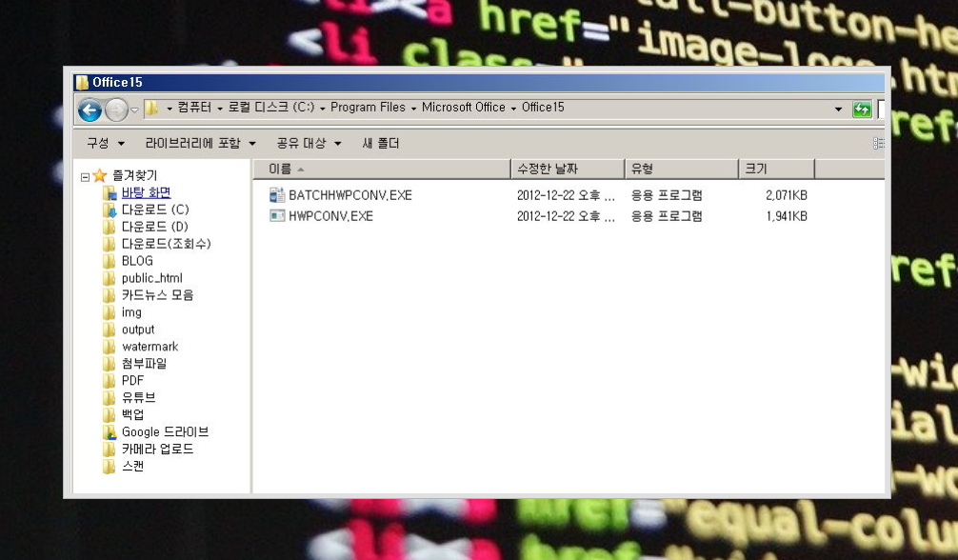Select file name BATCHHWPCONV.EXE
958x560 pixels.
(350, 195)
